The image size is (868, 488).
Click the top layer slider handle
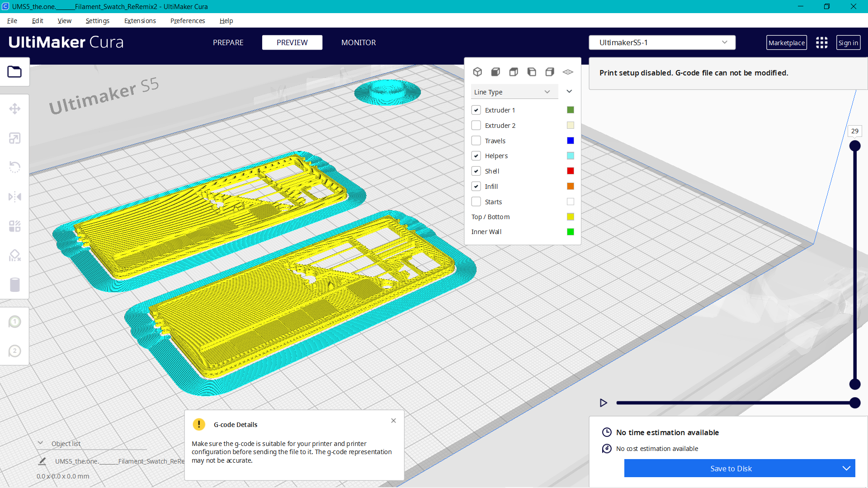coord(855,146)
